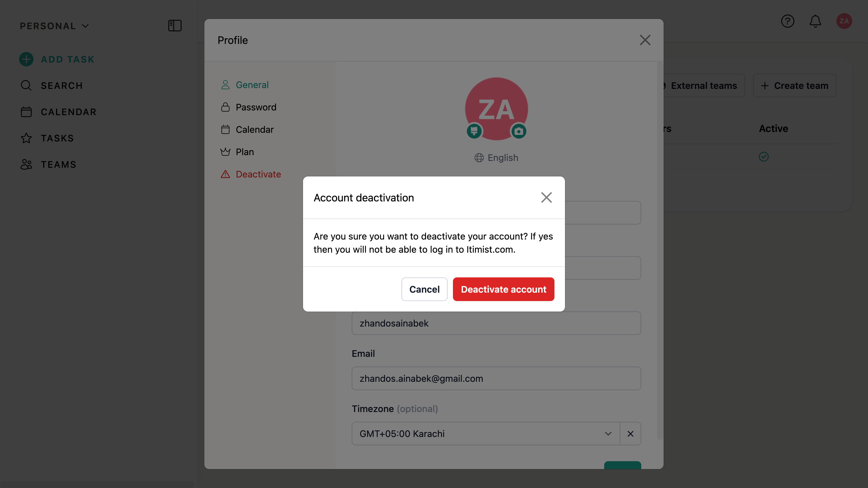Clear the Karachi timezone selection
Image resolution: width=868 pixels, height=488 pixels.
630,434
